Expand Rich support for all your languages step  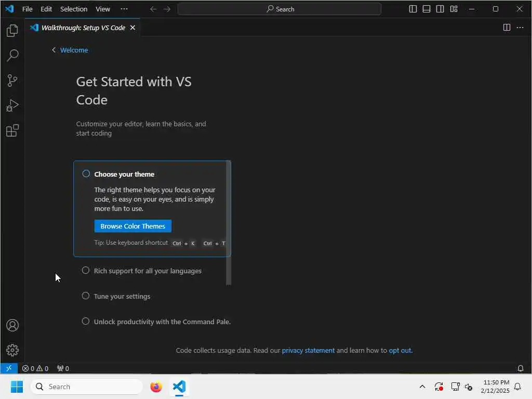pyautogui.click(x=148, y=271)
